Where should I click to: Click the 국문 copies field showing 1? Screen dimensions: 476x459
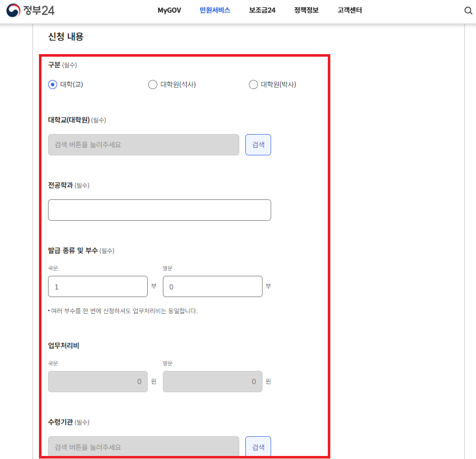tap(98, 286)
